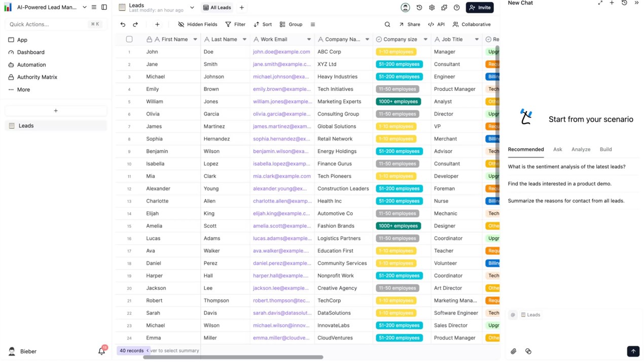Screen dimensions: 644x363
Task: Open the settings gear icon
Action: click(x=432, y=8)
